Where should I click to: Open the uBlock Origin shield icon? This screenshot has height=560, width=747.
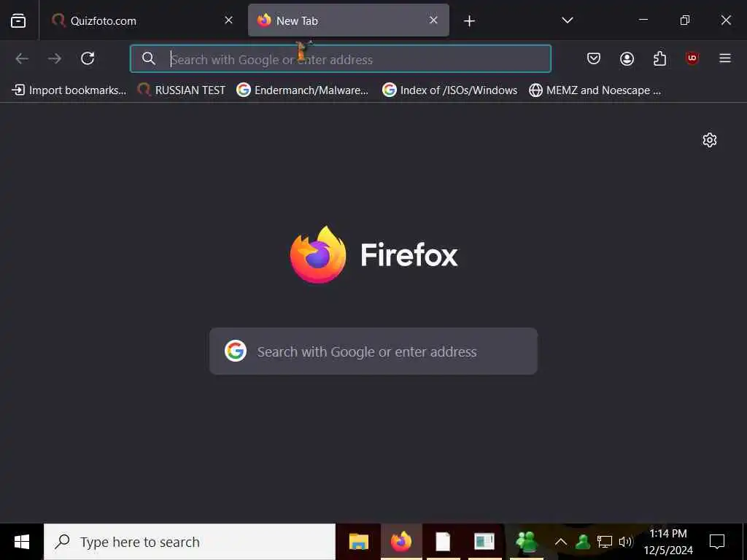click(692, 58)
